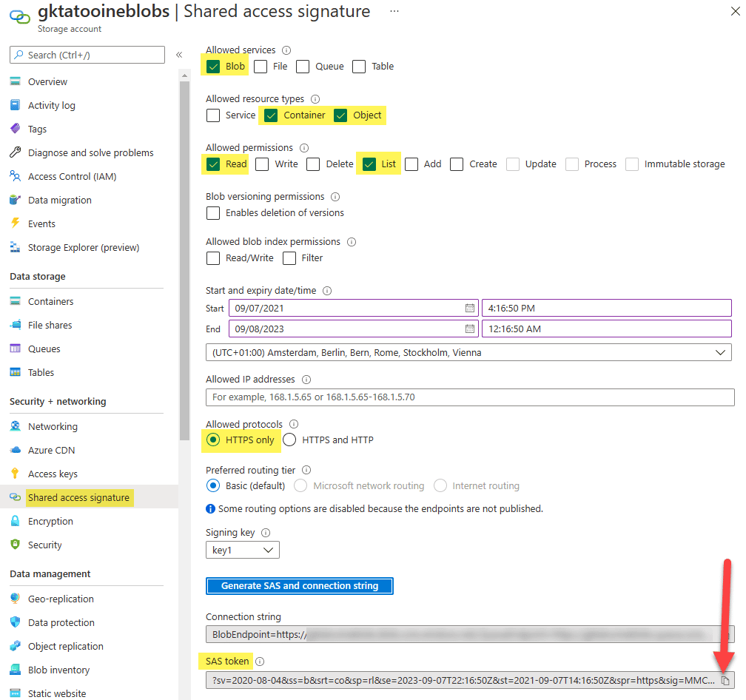Show info about Allowed services

(x=286, y=50)
